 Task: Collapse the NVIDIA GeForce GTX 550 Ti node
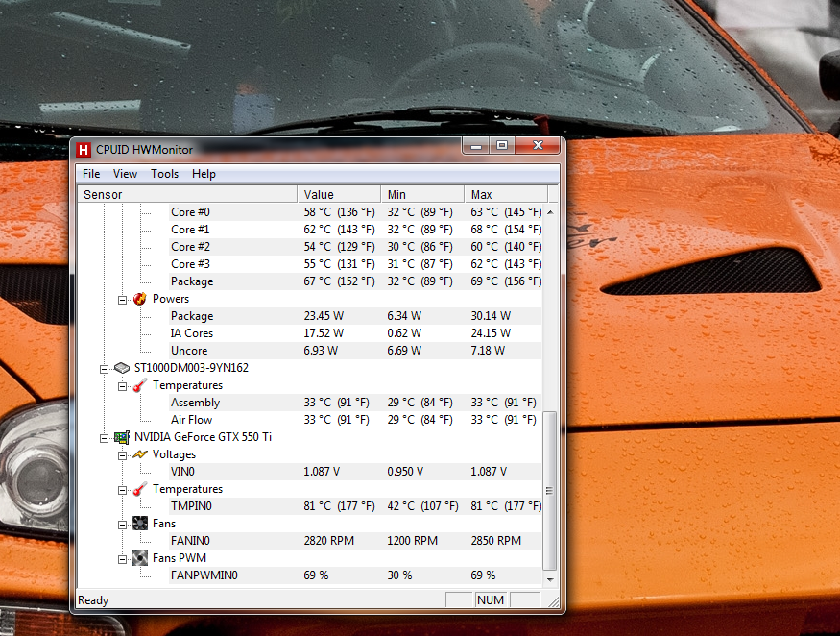104,438
